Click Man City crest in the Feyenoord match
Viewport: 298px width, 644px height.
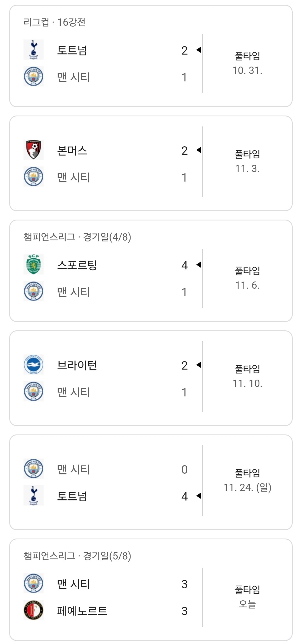[34, 583]
